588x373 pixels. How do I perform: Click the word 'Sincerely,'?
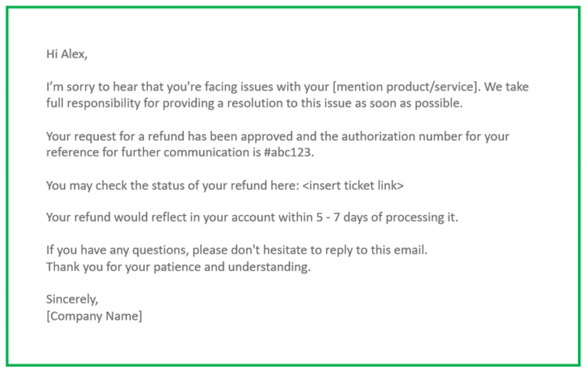tap(72, 299)
